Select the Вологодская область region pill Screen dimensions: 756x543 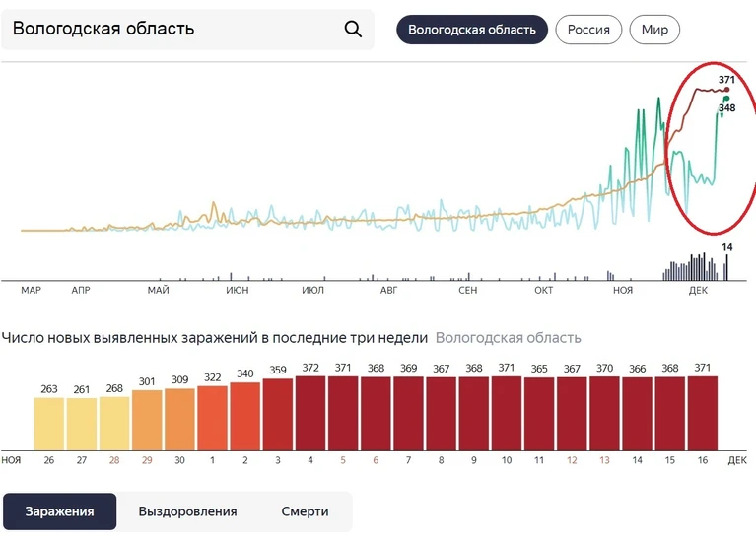pos(472,30)
